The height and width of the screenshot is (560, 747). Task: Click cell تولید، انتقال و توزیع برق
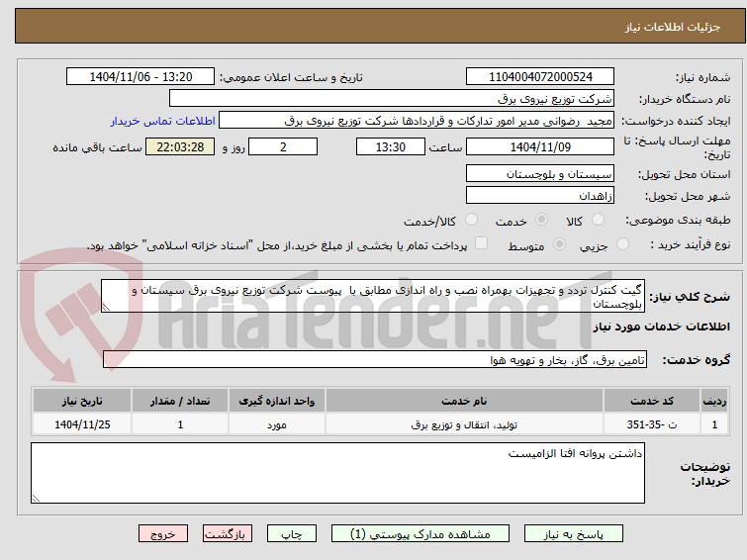point(464,424)
